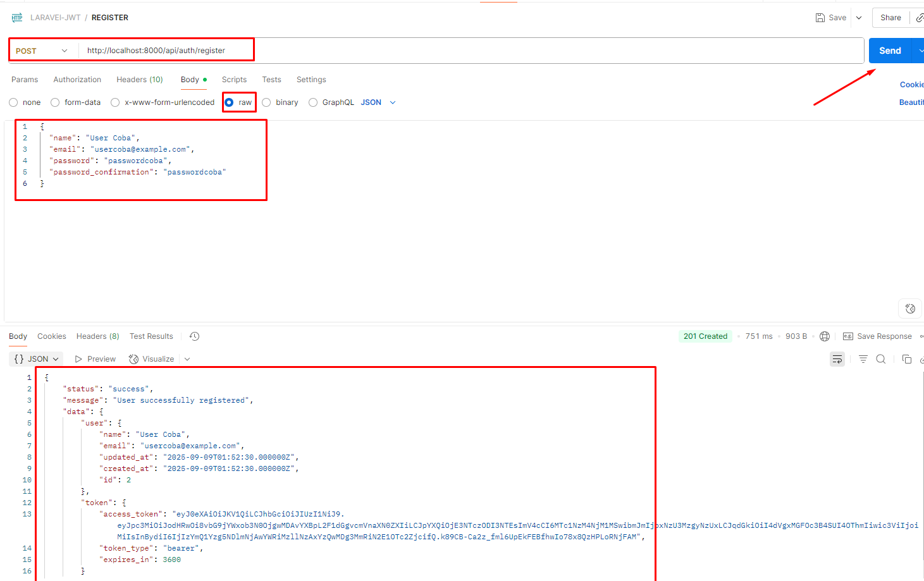
Task: Copy the response body with copy icon
Action: coord(906,359)
